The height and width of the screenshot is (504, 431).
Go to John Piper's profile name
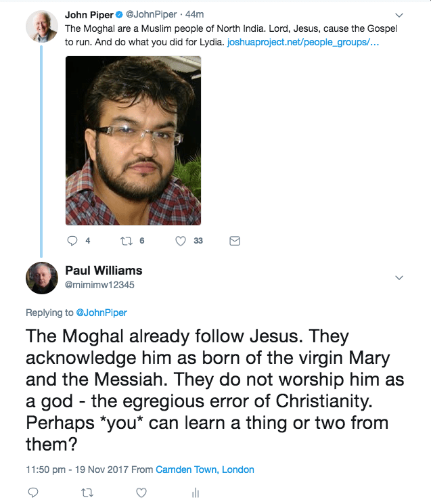pyautogui.click(x=89, y=15)
